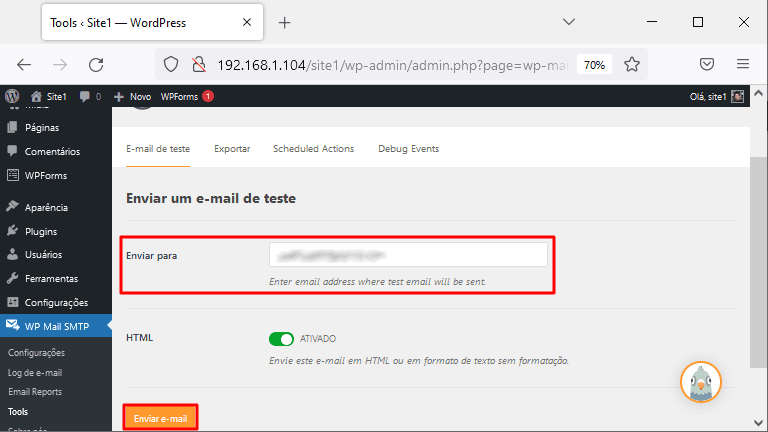Click the insecure connection padlock icon
Screen dimensions: 768x432
coord(199,65)
